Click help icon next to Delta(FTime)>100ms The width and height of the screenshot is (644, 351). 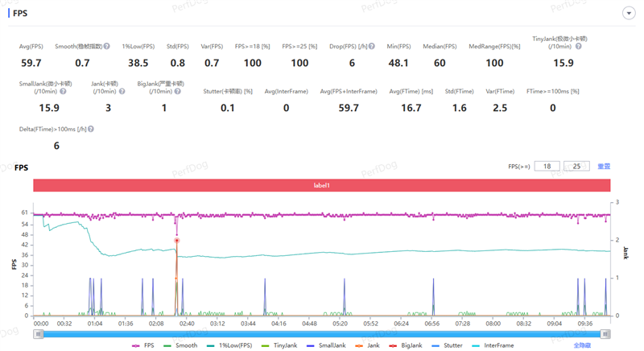coord(90,129)
